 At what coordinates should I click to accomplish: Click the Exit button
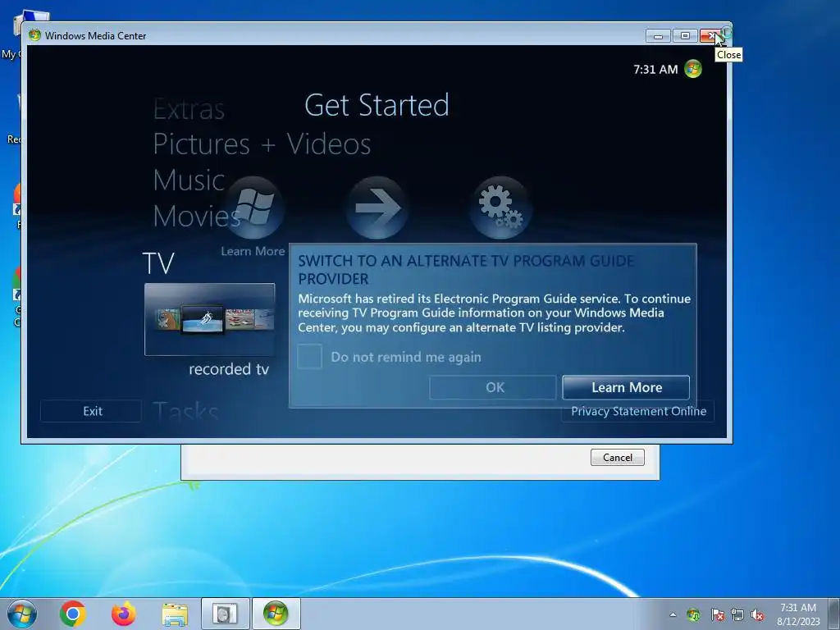pos(92,411)
